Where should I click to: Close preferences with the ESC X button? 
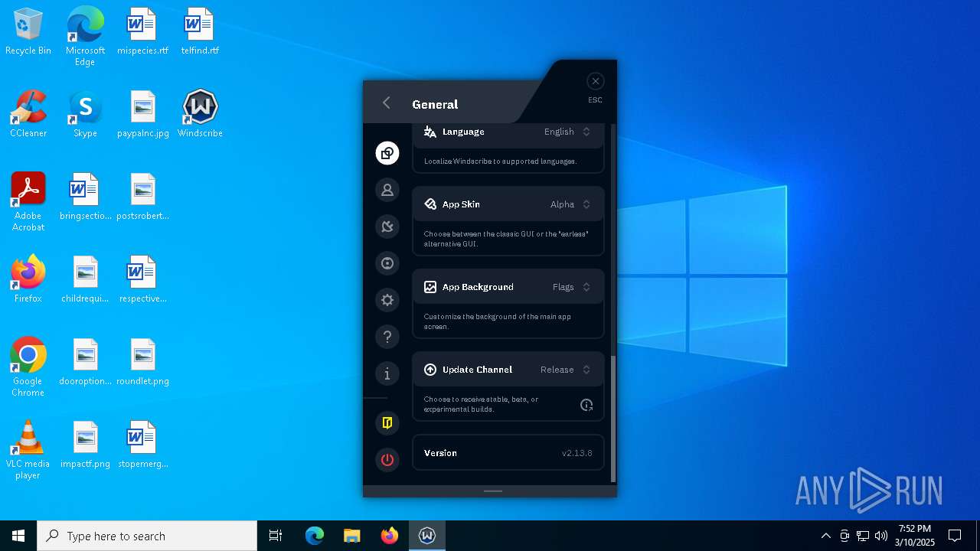coord(596,81)
